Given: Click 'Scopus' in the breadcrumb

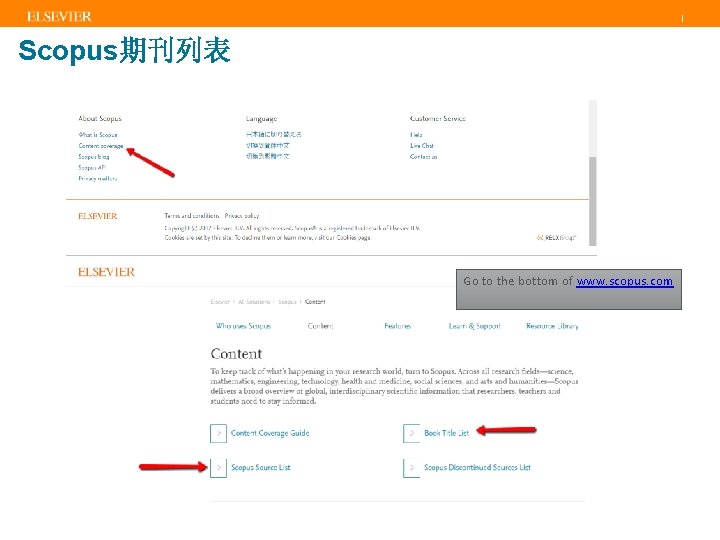Looking at the screenshot, I should (x=287, y=302).
